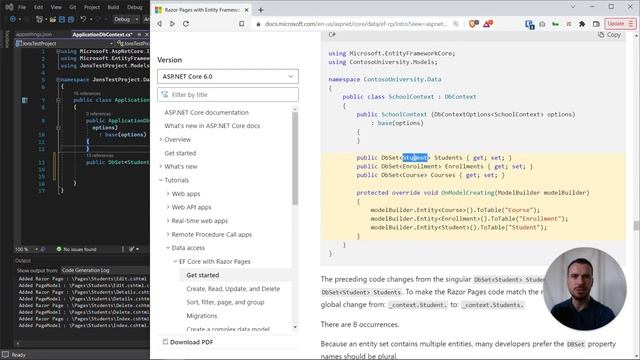The image size is (640, 360).
Task: Open the Brave Shields lion icon
Action: point(473,24)
